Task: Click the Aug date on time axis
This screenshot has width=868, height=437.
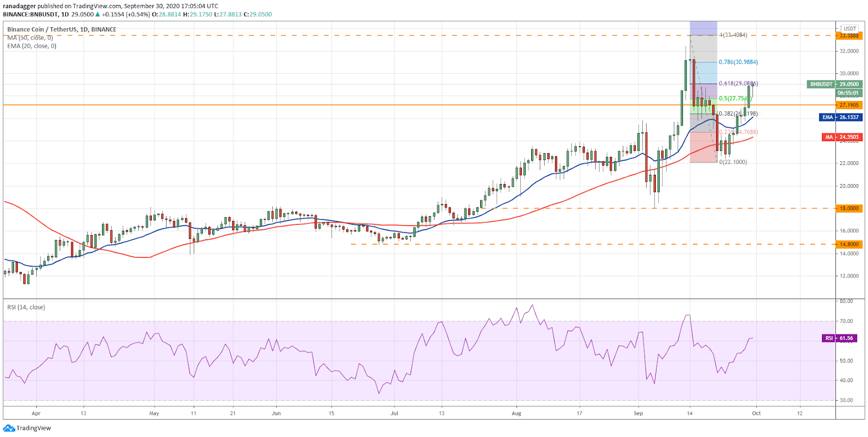Action: 516,413
